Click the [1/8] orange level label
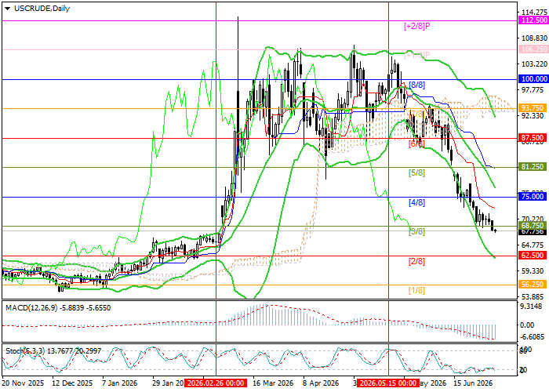Viewport: 549px width, 392px height. pyautogui.click(x=416, y=291)
